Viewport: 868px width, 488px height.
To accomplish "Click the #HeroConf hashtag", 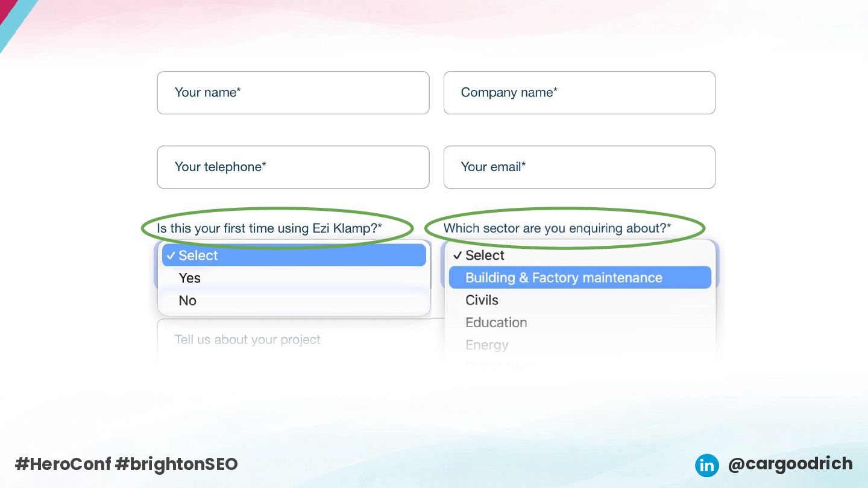I will (63, 464).
